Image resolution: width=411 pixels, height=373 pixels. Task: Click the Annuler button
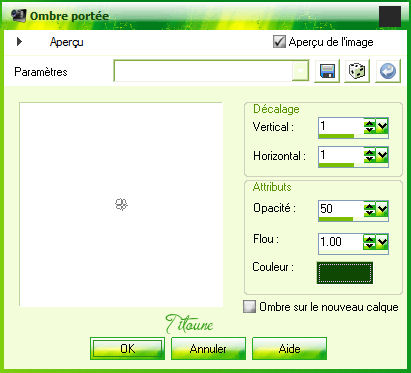tap(208, 349)
